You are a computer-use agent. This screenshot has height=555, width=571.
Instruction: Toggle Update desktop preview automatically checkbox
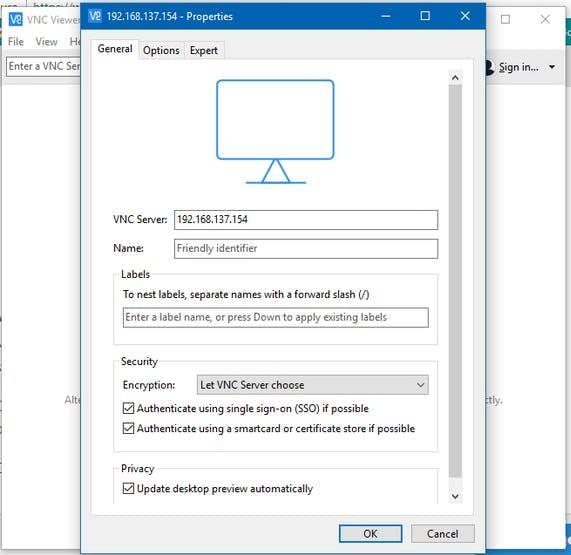click(x=128, y=488)
